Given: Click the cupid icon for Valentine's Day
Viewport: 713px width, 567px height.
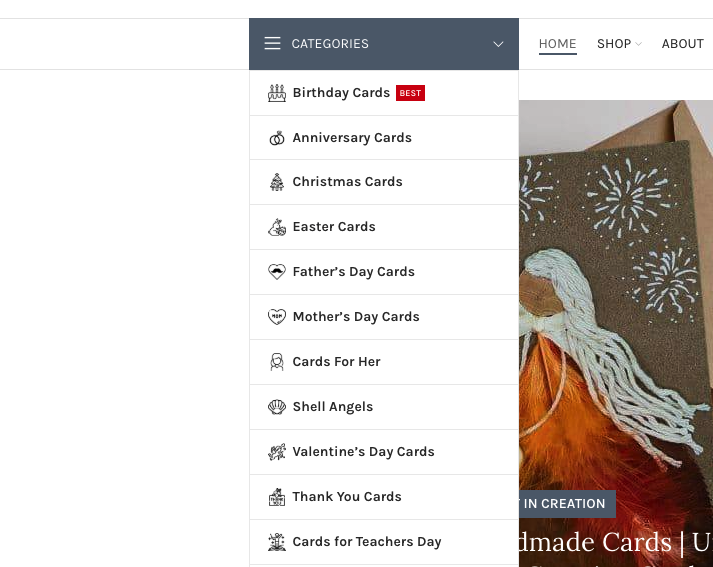Looking at the screenshot, I should click(x=277, y=452).
